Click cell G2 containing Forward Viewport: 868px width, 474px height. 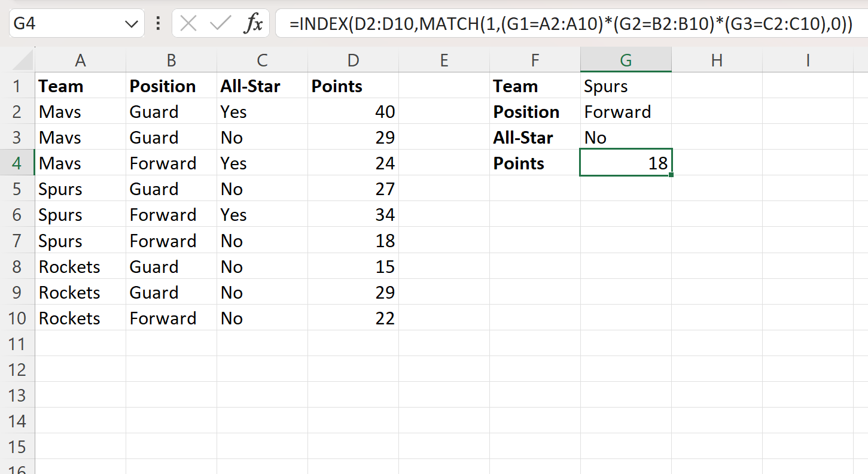pyautogui.click(x=625, y=111)
